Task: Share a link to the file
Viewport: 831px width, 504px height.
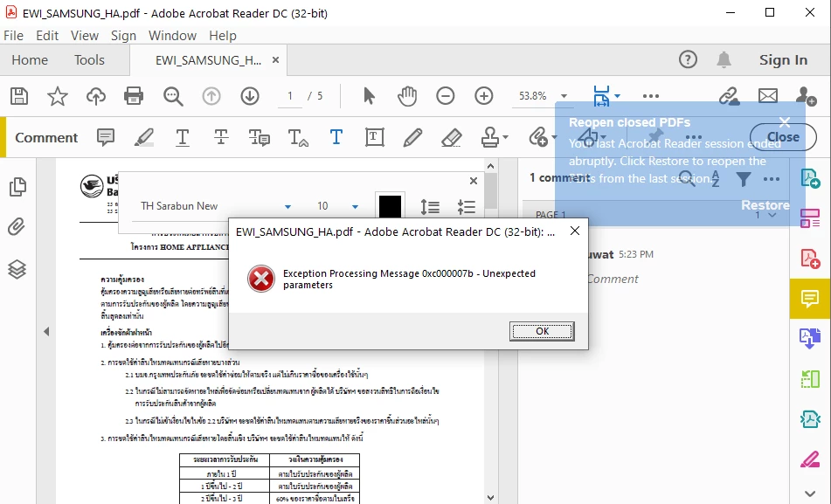Action: tap(730, 96)
